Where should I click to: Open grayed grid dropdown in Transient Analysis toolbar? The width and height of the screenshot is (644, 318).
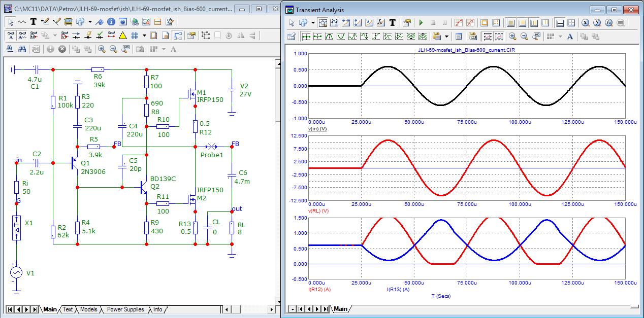tap(560, 37)
